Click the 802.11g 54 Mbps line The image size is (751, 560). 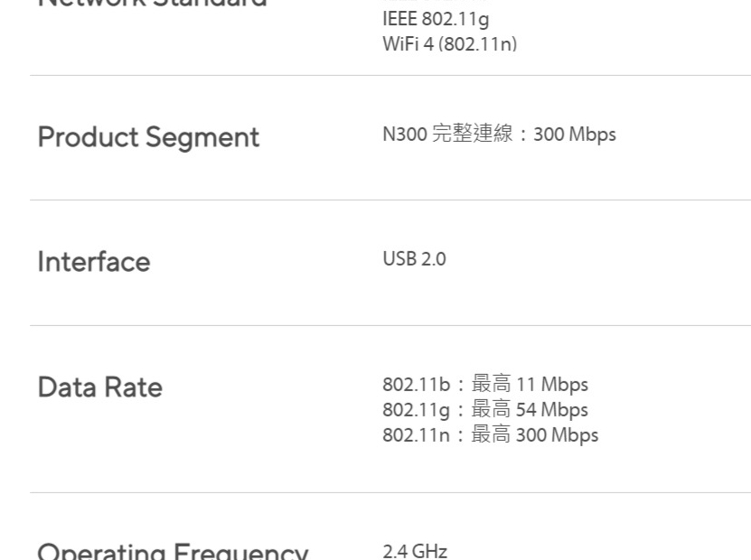click(x=485, y=410)
